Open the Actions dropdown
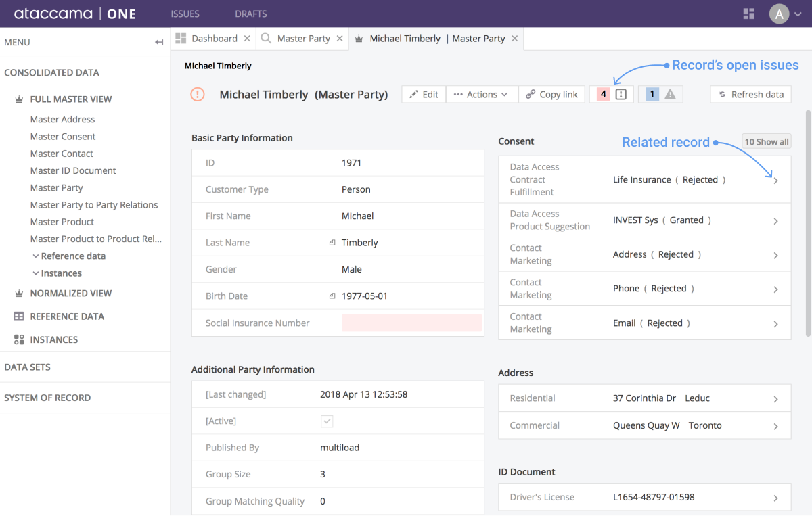The height and width of the screenshot is (516, 812). coord(482,94)
